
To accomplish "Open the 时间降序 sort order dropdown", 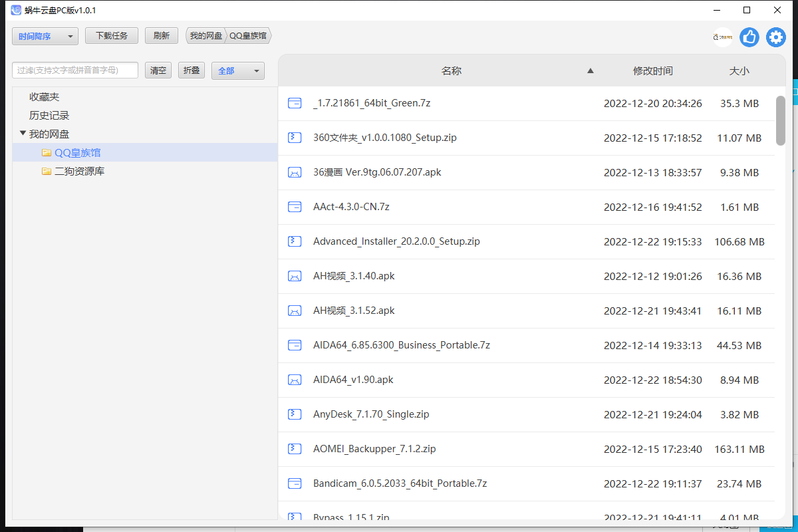I will click(x=45, y=36).
